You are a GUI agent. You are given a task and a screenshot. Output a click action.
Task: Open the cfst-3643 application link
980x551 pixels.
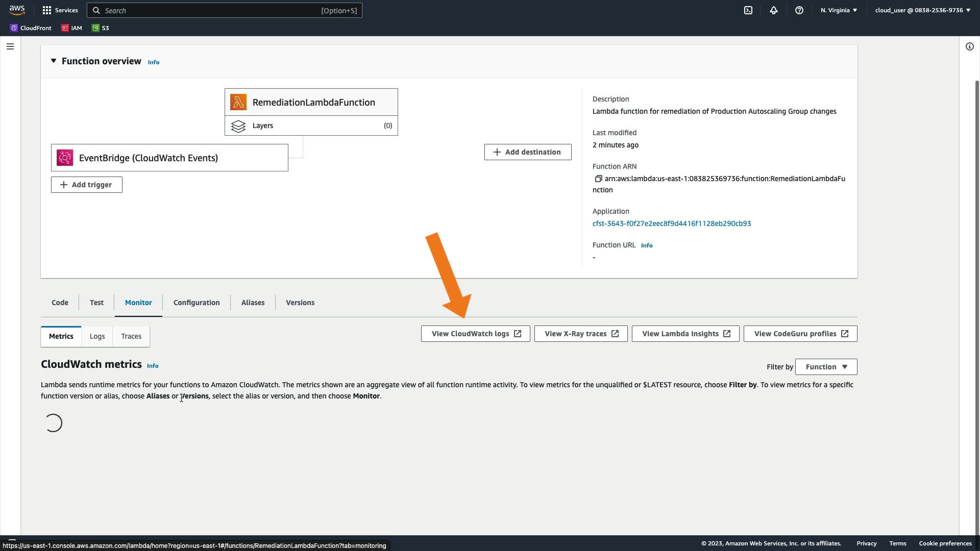pyautogui.click(x=671, y=223)
